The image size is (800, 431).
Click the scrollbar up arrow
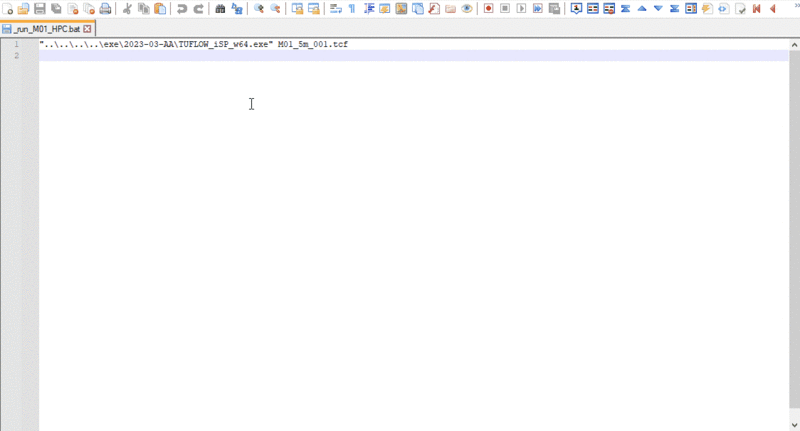pyautogui.click(x=794, y=45)
